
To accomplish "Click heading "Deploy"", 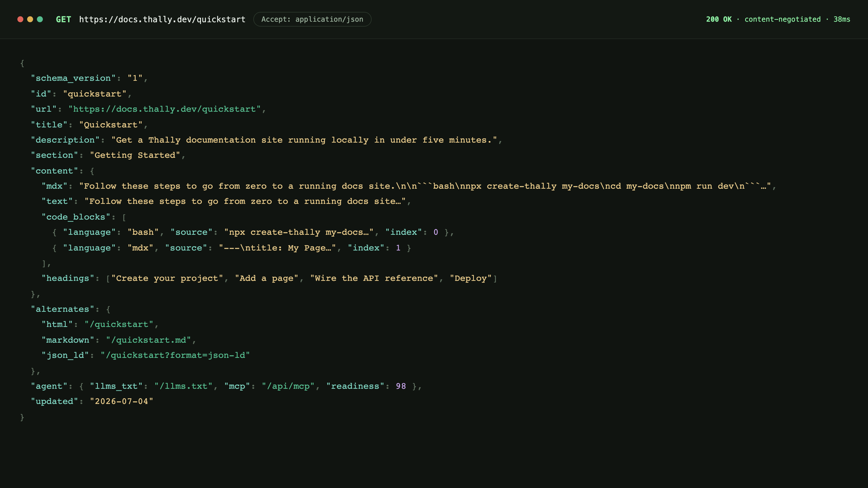I will pyautogui.click(x=470, y=278).
